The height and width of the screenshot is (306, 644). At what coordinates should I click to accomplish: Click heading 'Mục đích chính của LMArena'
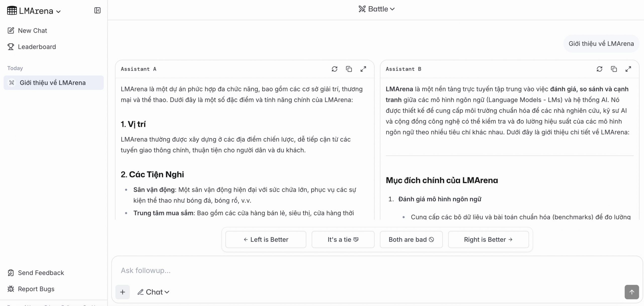(442, 180)
